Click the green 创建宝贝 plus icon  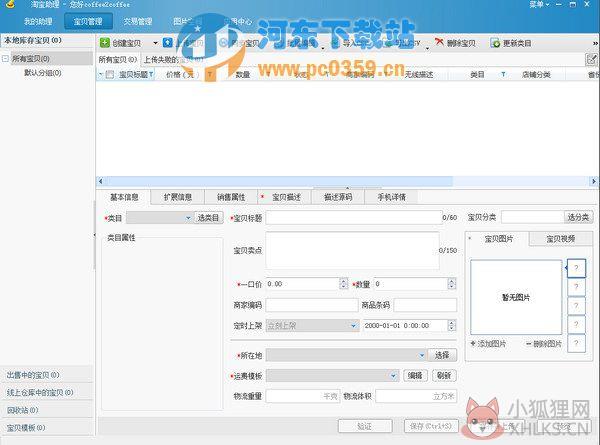pyautogui.click(x=104, y=42)
